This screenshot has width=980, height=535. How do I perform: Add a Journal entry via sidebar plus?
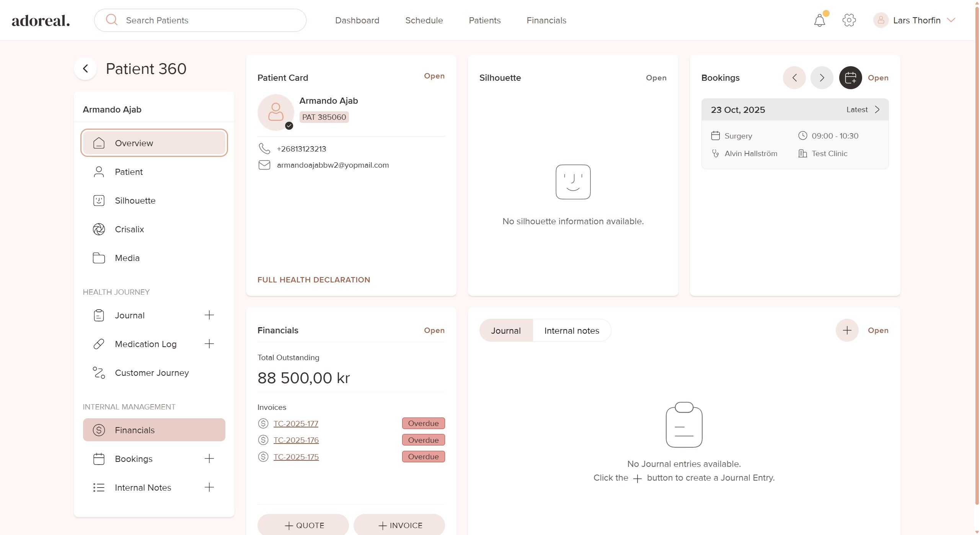[209, 315]
